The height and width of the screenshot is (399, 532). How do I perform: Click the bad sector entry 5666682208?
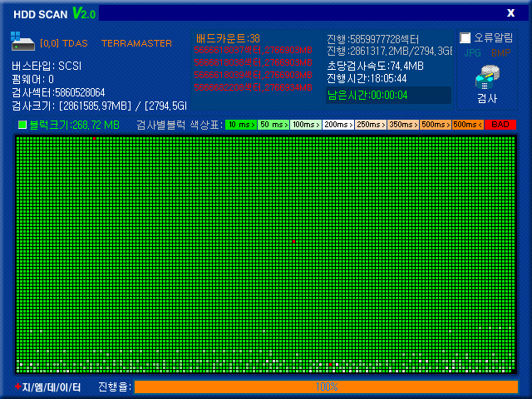[x=253, y=87]
